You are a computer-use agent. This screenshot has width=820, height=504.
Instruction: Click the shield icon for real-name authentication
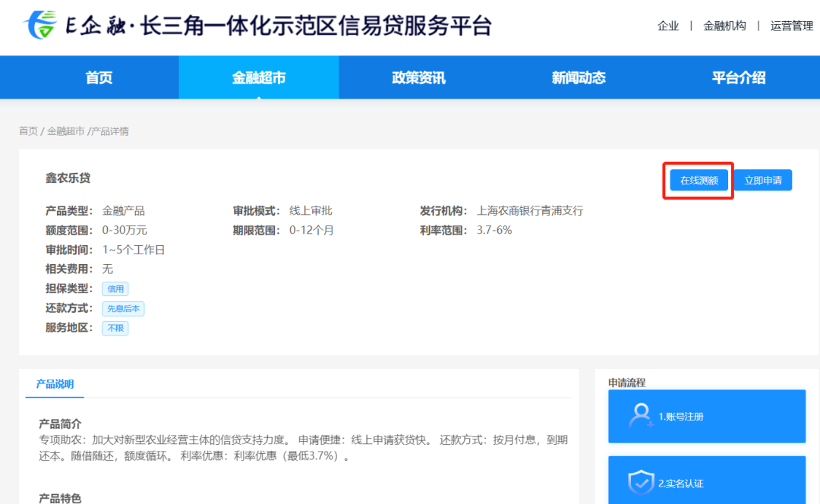click(641, 483)
